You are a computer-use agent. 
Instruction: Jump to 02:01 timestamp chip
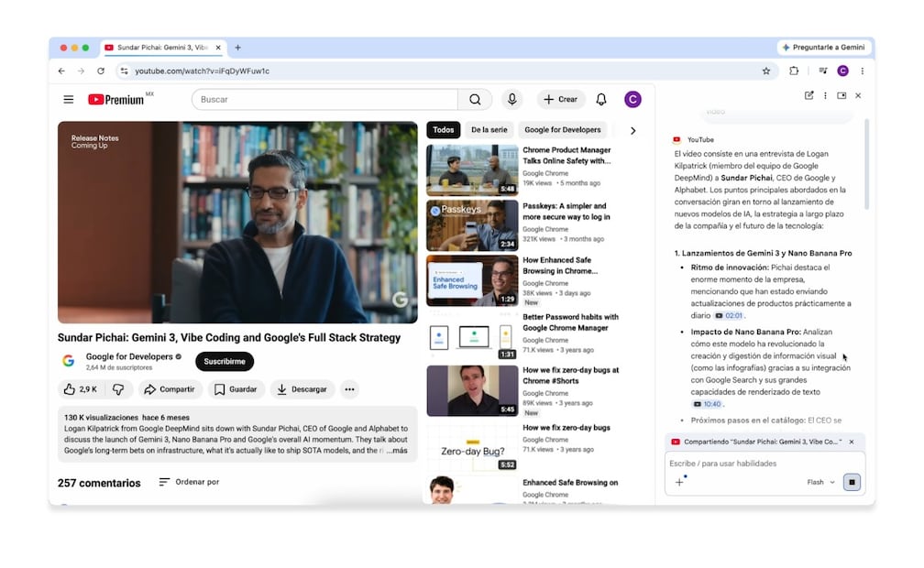click(729, 316)
